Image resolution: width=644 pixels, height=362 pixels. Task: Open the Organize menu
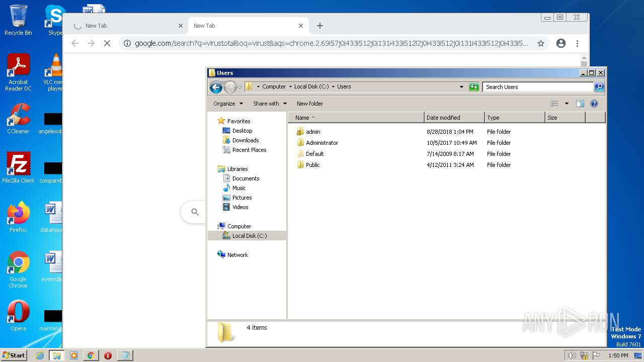click(x=228, y=104)
